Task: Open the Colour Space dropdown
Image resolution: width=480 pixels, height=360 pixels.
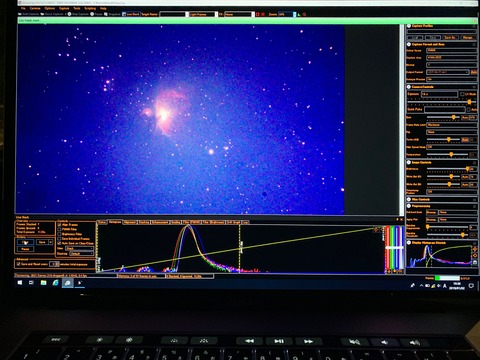Action: (x=452, y=50)
